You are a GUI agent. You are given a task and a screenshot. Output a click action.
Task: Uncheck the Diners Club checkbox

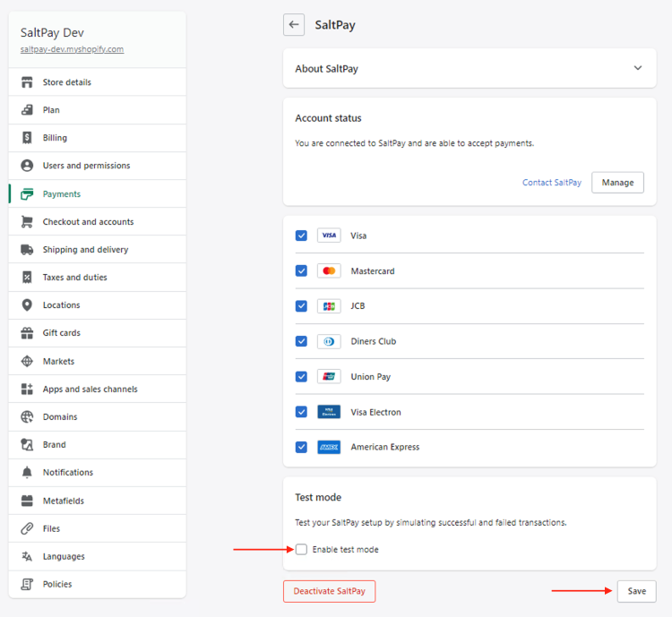coord(301,341)
